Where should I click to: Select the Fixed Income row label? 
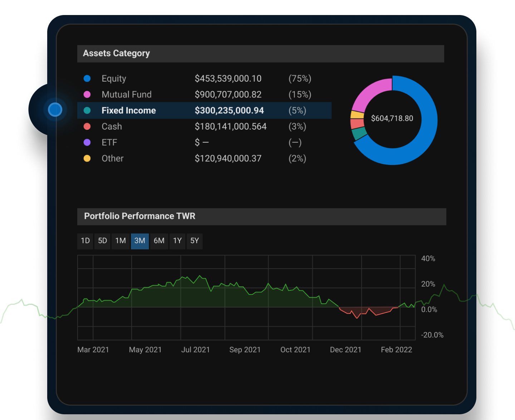(x=128, y=111)
